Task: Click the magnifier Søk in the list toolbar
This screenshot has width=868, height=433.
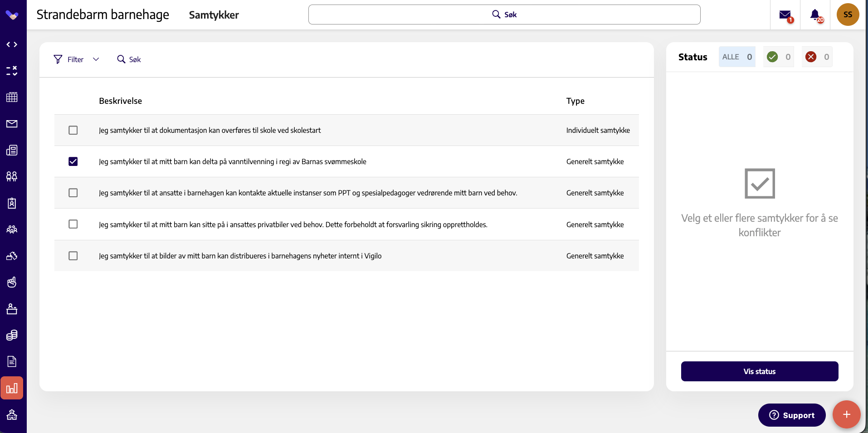Action: point(129,59)
